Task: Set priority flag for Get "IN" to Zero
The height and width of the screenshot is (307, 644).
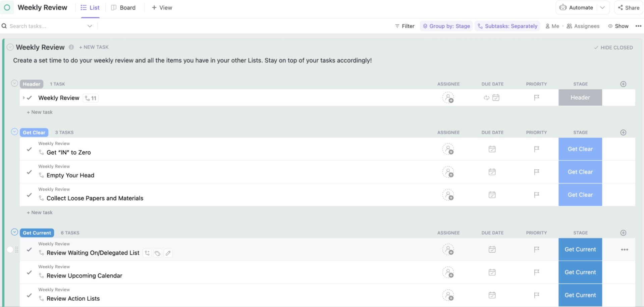Action: (536, 149)
